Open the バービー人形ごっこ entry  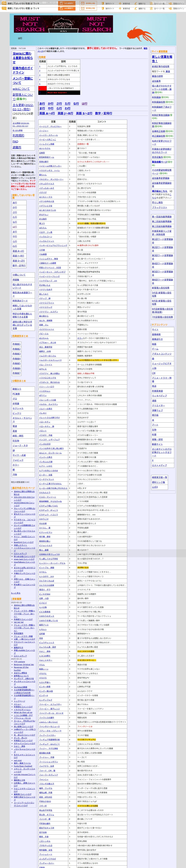(48, 139)
